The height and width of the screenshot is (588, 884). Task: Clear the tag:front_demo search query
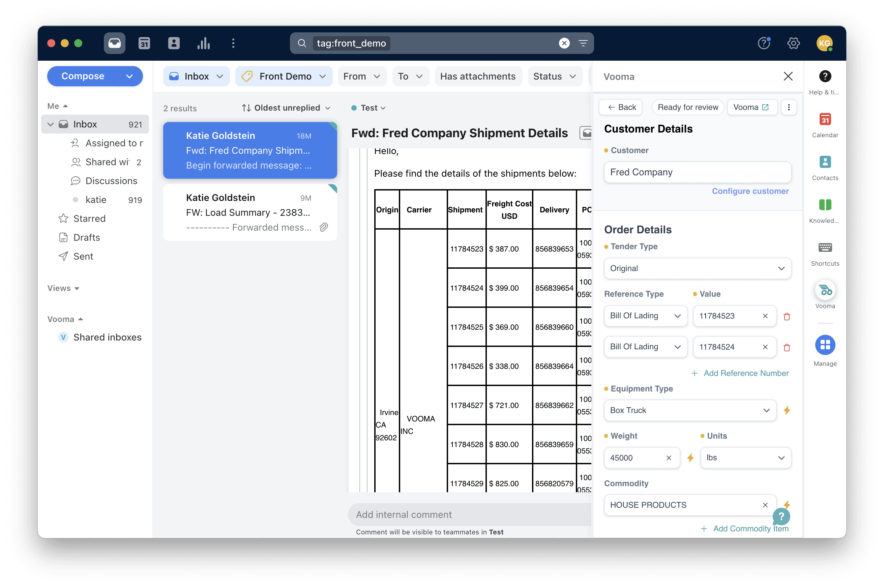pyautogui.click(x=564, y=43)
